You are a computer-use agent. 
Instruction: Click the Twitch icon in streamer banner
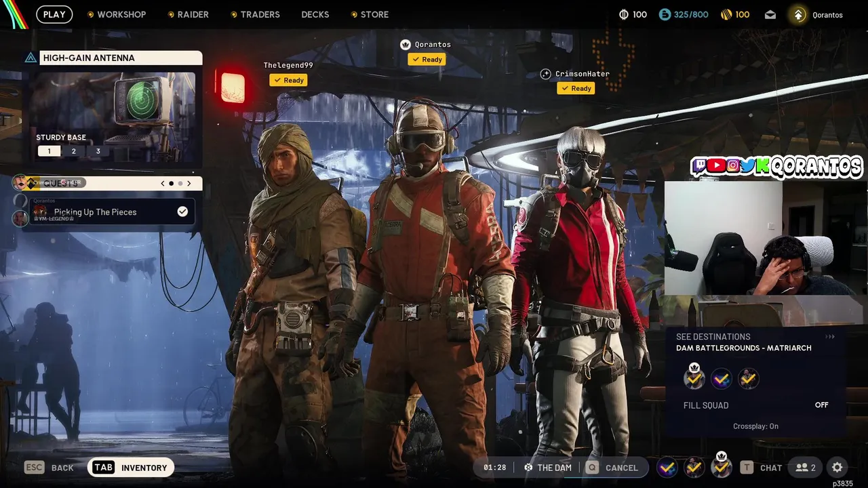pyautogui.click(x=700, y=165)
